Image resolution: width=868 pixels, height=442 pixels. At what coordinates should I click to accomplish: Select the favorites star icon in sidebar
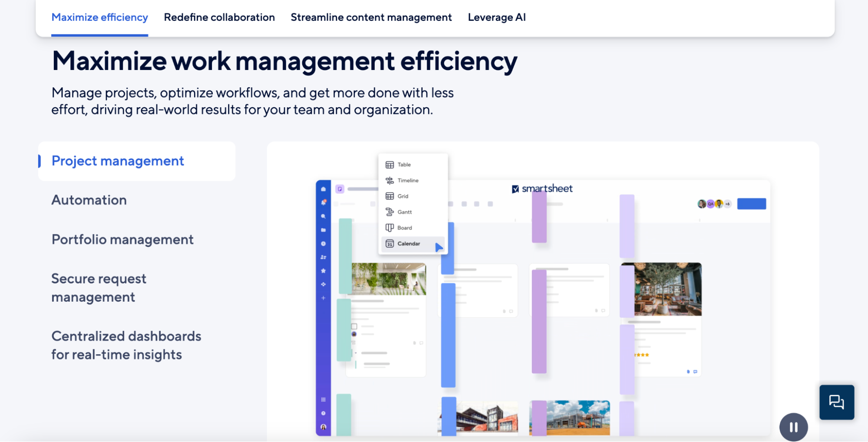coord(323,270)
